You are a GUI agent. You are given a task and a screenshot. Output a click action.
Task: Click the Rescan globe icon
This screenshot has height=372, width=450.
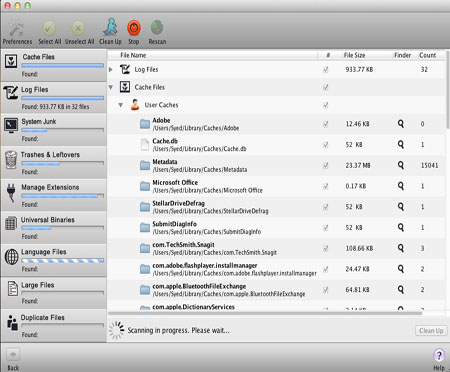[157, 28]
